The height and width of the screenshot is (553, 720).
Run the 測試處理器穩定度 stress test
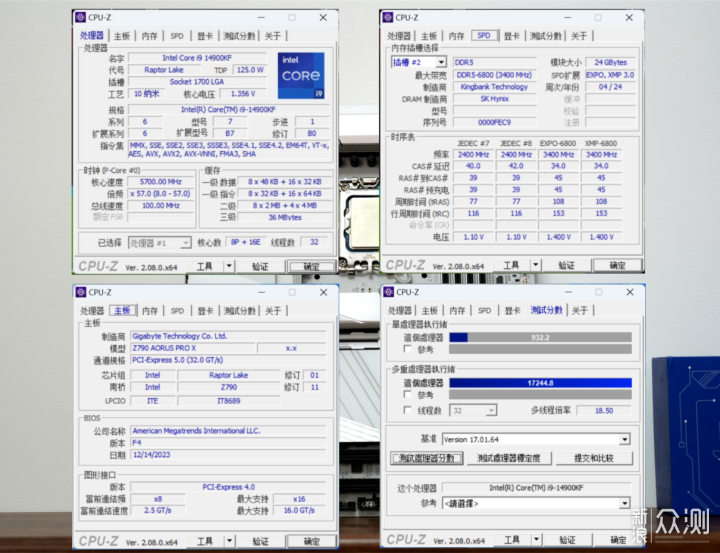coord(508,458)
